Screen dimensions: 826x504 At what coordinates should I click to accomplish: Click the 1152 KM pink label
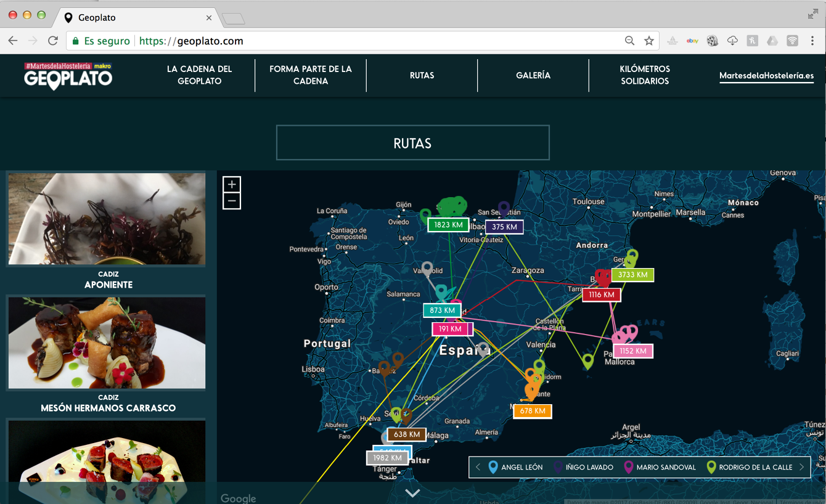tap(632, 351)
